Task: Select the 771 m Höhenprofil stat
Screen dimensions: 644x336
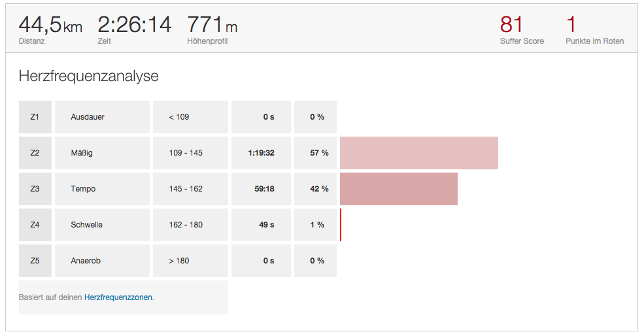Action: click(212, 29)
